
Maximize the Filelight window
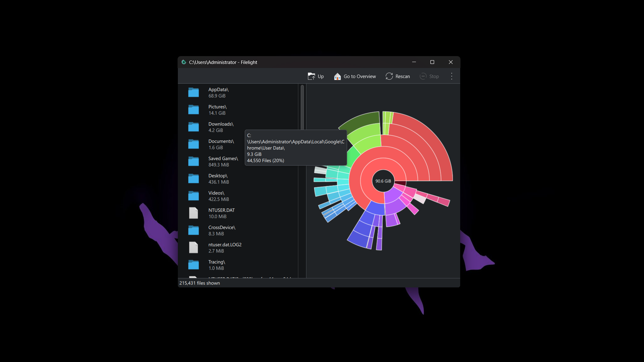pyautogui.click(x=432, y=62)
